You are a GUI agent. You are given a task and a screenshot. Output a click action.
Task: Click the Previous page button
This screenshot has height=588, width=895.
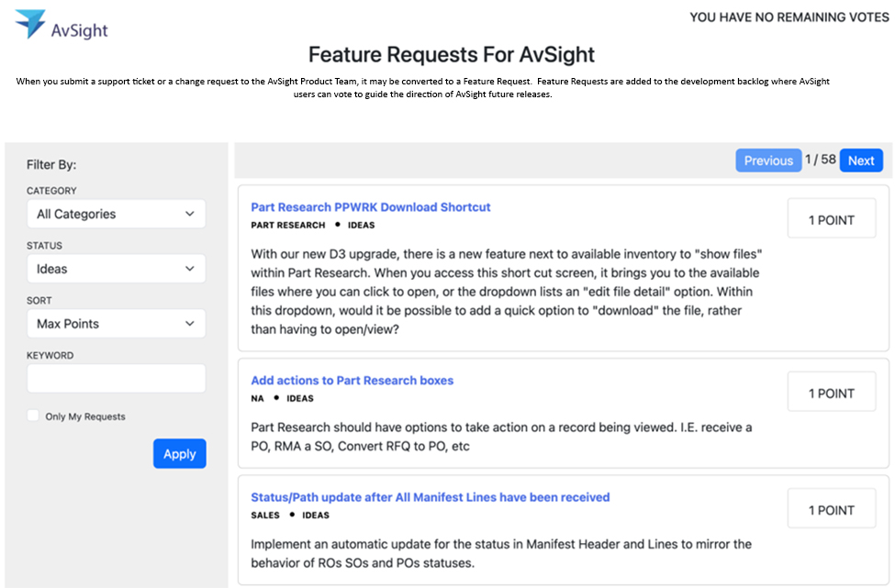[x=768, y=160]
